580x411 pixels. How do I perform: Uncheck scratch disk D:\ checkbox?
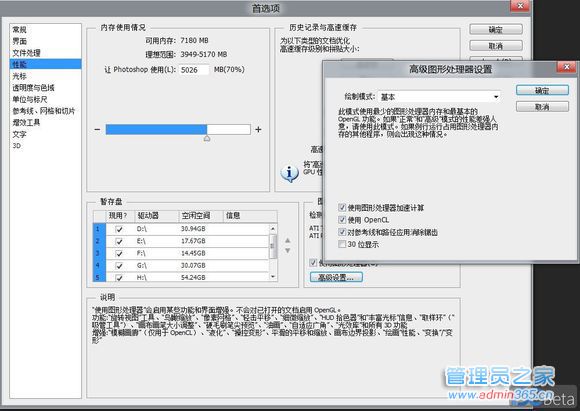point(119,229)
